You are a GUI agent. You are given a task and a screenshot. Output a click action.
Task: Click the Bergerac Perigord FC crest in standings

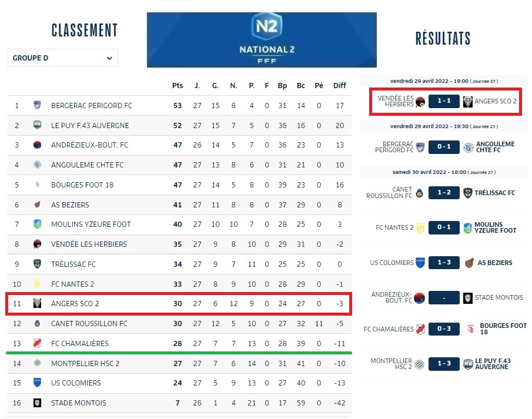(37, 106)
